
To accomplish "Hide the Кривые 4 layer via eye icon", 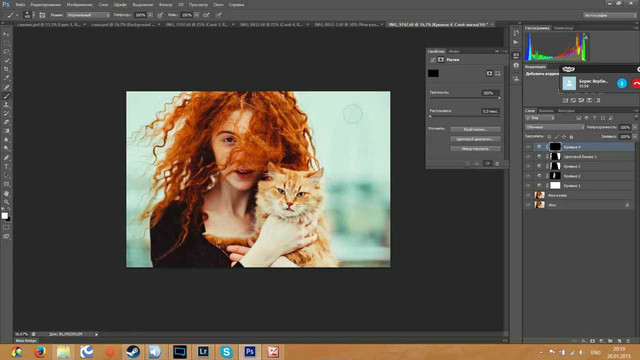I will [x=528, y=147].
